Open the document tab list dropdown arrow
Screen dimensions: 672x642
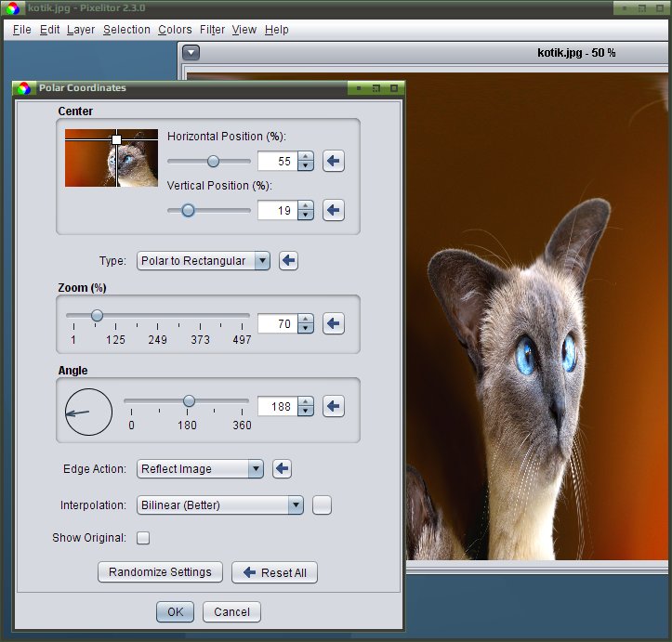191,53
